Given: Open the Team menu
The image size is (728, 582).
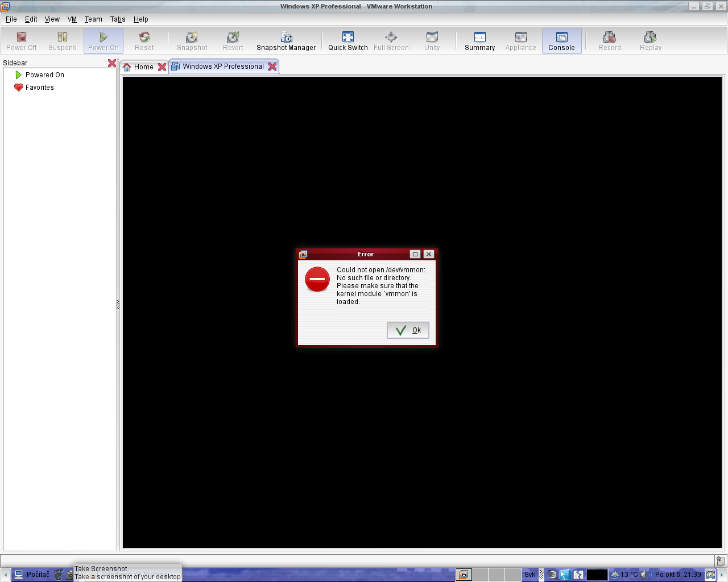Looking at the screenshot, I should (93, 19).
